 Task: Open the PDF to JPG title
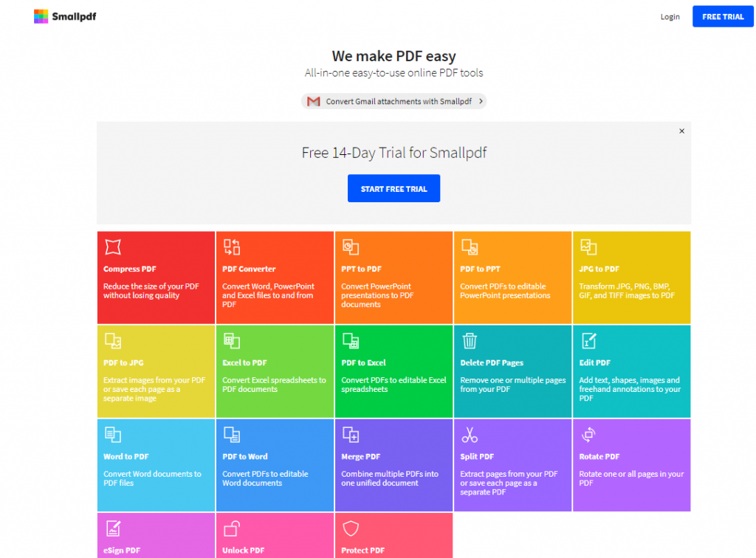click(123, 363)
